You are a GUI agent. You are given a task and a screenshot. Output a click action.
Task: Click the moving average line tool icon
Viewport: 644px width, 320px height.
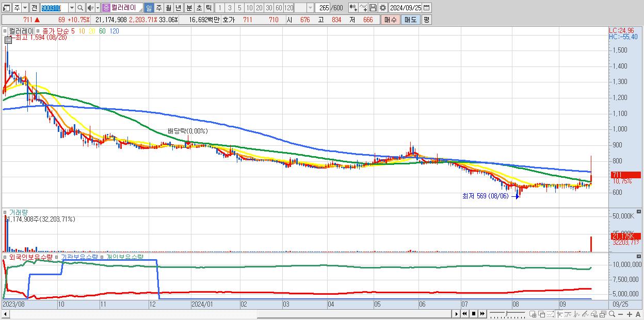(x=568, y=314)
